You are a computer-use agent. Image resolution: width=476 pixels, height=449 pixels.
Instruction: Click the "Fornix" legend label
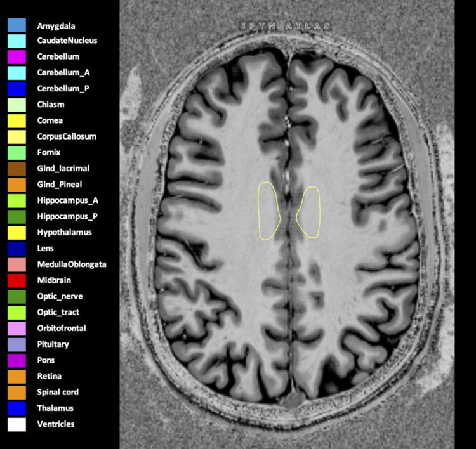click(x=49, y=153)
